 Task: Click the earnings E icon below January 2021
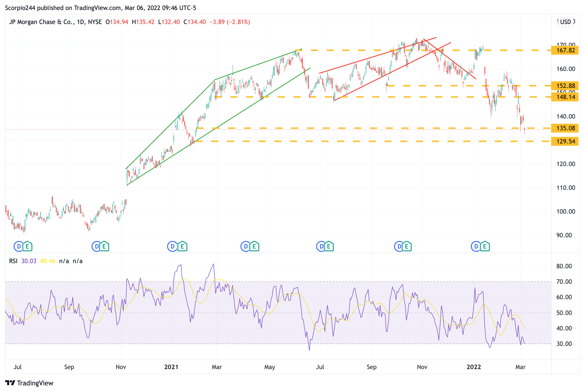(x=182, y=246)
